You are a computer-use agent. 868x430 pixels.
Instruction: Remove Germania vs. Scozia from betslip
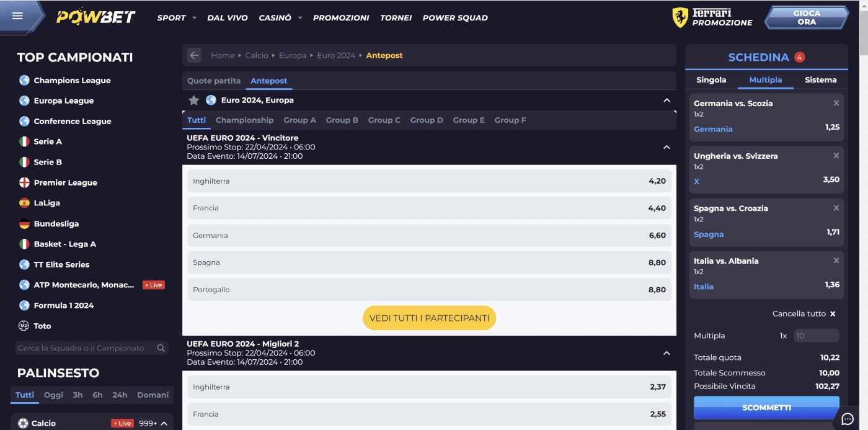(836, 103)
